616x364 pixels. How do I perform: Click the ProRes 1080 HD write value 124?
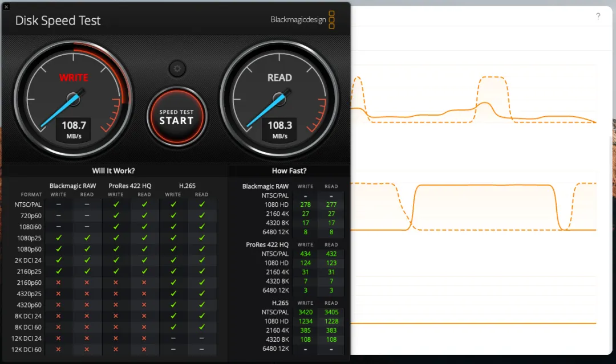coord(305,263)
